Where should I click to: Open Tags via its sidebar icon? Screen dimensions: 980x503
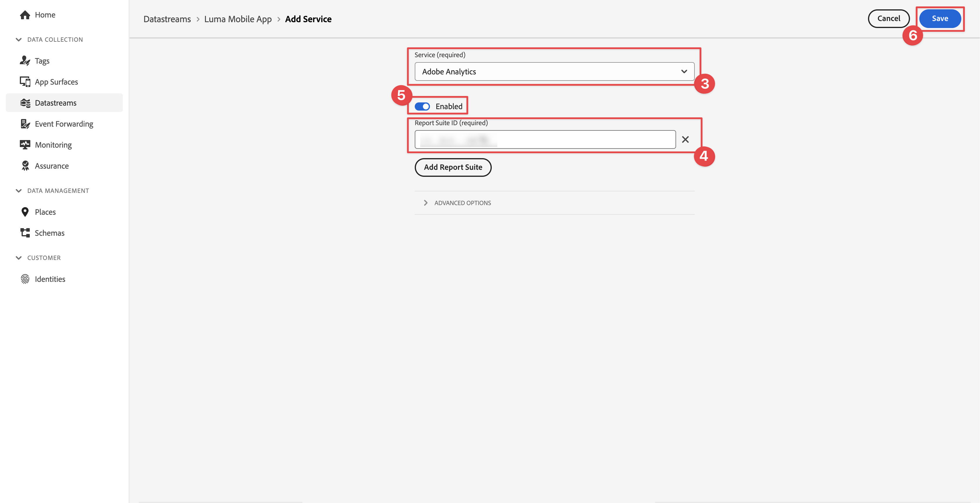click(x=25, y=61)
